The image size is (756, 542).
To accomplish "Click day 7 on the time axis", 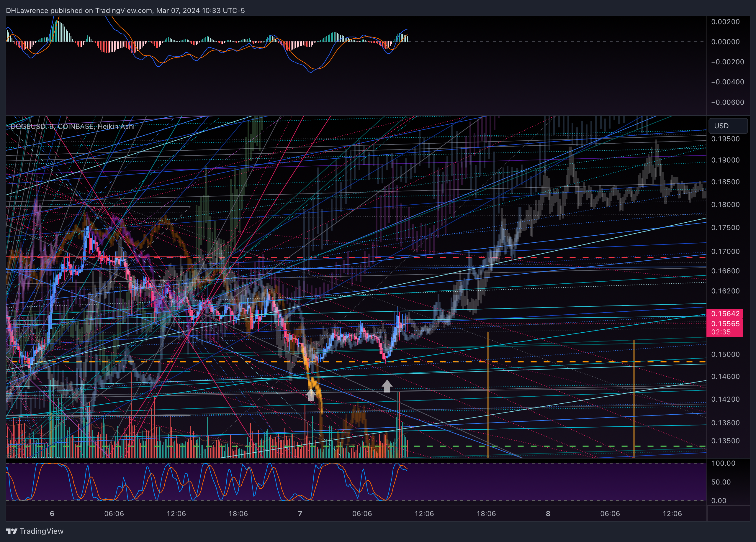I will pyautogui.click(x=300, y=513).
